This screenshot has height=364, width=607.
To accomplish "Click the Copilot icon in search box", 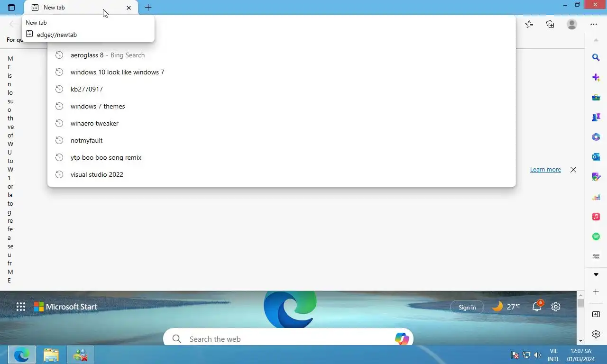I will point(402,338).
